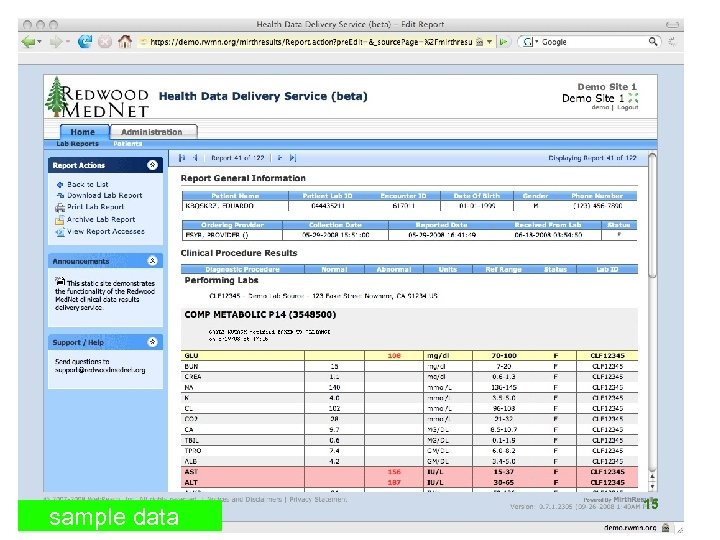Click Back to List link

point(88,184)
